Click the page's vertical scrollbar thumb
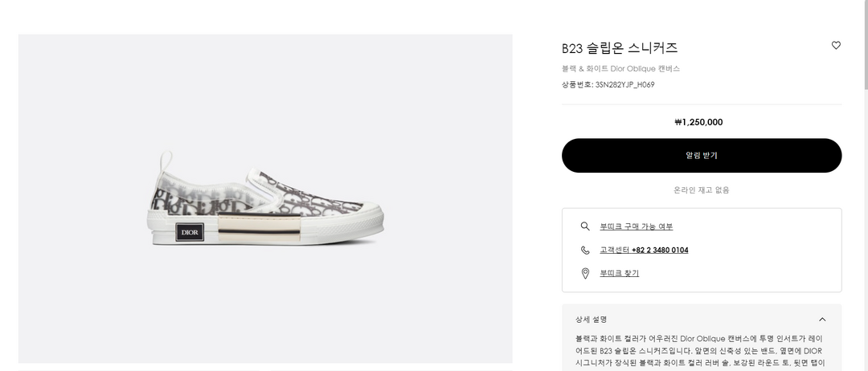The height and width of the screenshot is (371, 868). (864, 48)
